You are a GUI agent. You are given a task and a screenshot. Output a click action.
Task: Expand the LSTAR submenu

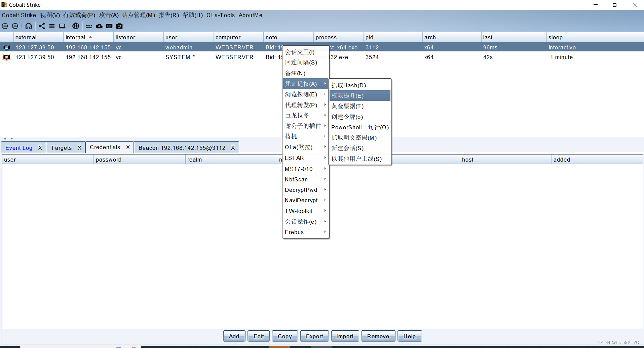(x=306, y=158)
